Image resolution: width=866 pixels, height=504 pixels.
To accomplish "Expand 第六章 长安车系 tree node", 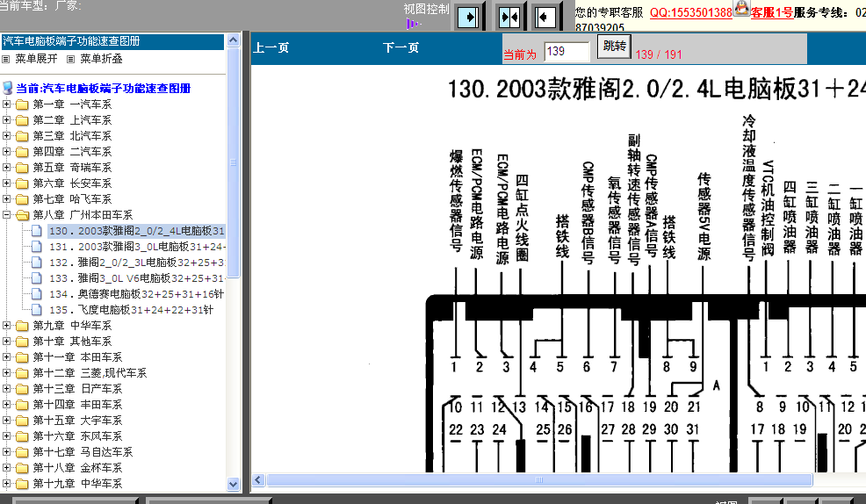I will point(7,184).
